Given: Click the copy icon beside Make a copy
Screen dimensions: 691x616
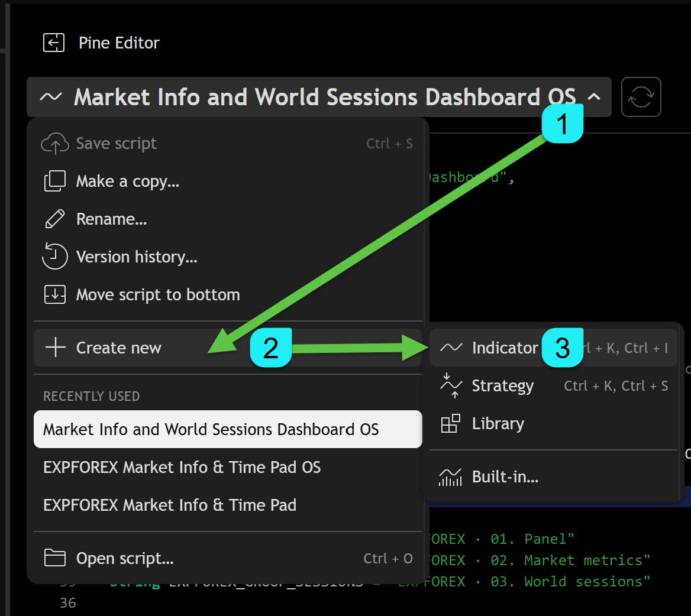Looking at the screenshot, I should tap(55, 181).
